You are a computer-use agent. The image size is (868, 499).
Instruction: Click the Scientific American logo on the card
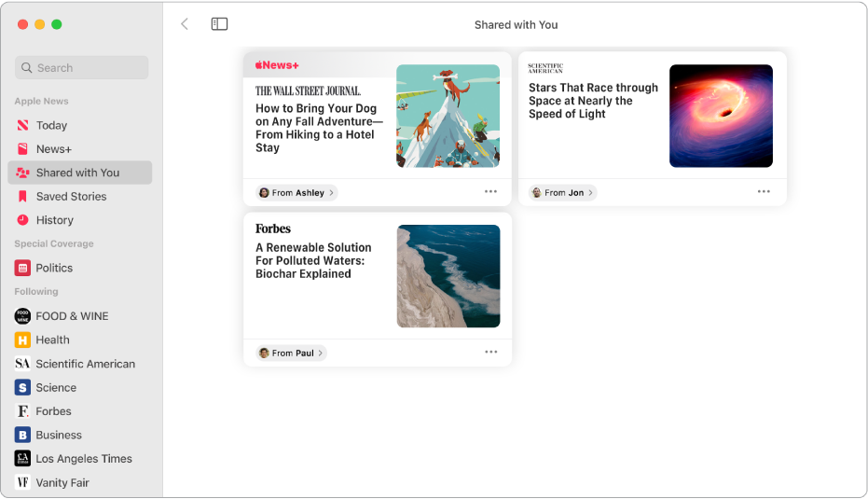545,68
